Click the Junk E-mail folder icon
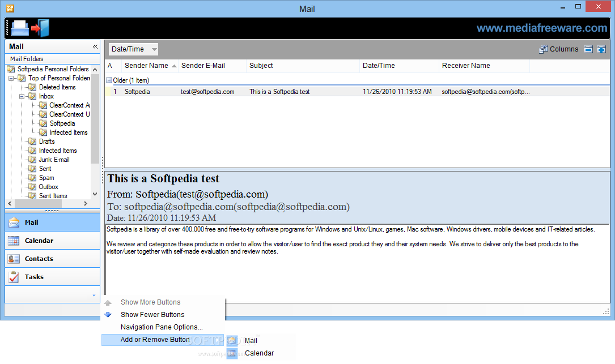 click(x=32, y=160)
